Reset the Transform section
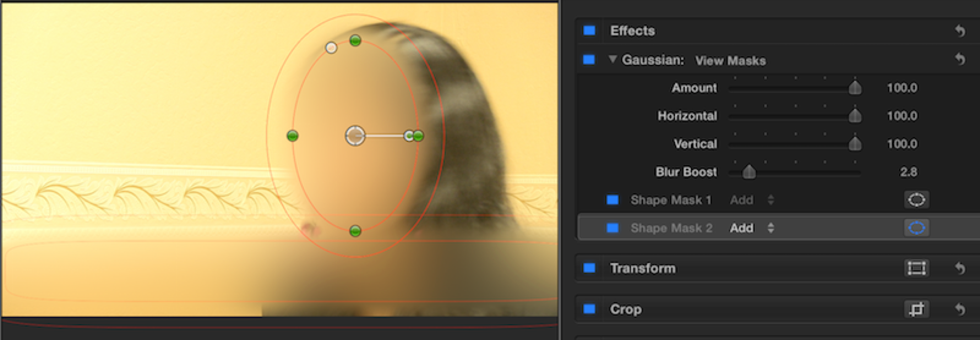980x340 pixels. coord(960,268)
